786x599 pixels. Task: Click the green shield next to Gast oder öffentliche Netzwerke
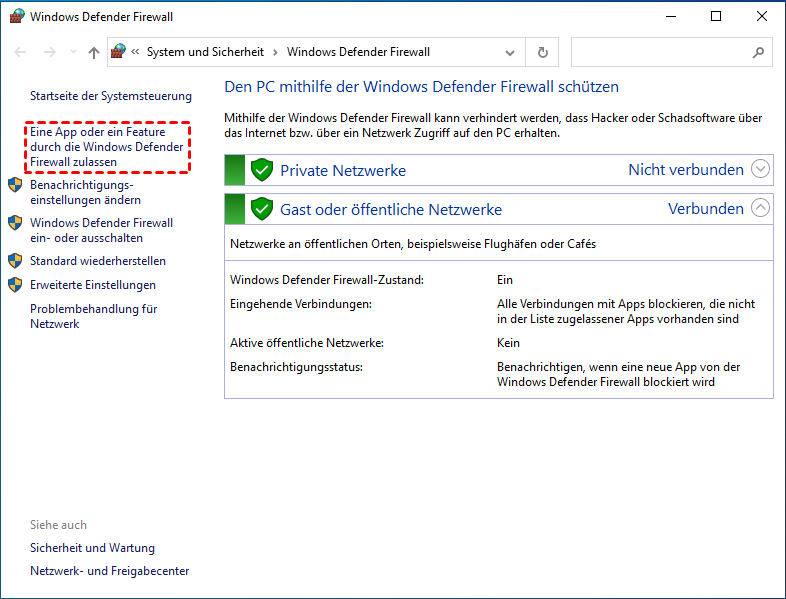tap(262, 209)
